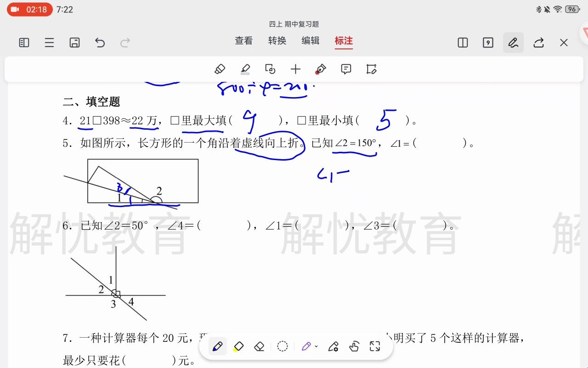Tap the clock time 7:22
The height and width of the screenshot is (368, 588).
click(65, 10)
